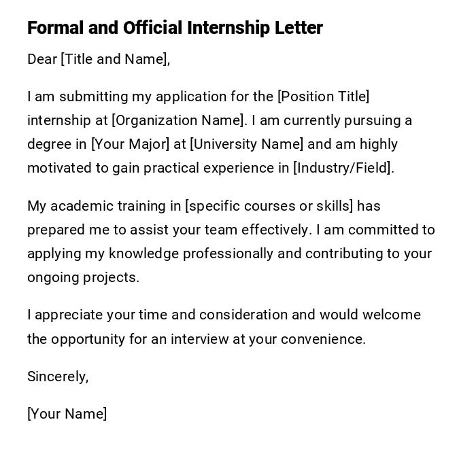Select the '[University Name]' placeholder
The image size is (476, 456).
[x=247, y=144]
